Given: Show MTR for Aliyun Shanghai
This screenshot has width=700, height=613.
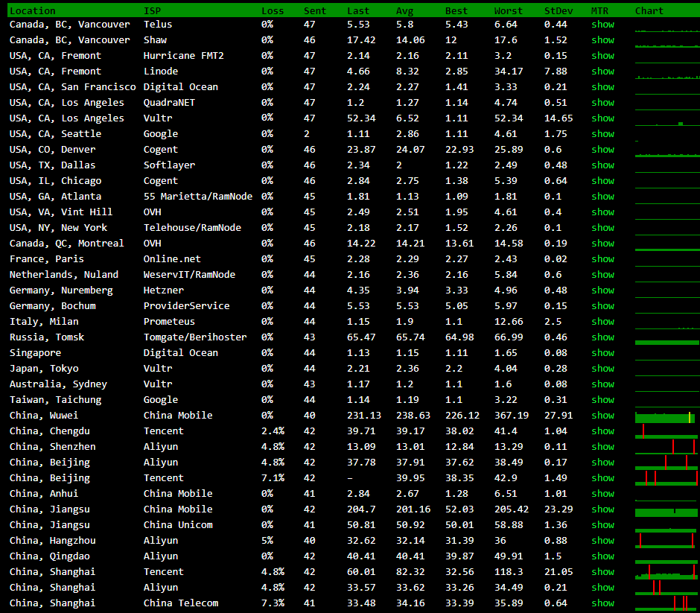Looking at the screenshot, I should [x=602, y=587].
